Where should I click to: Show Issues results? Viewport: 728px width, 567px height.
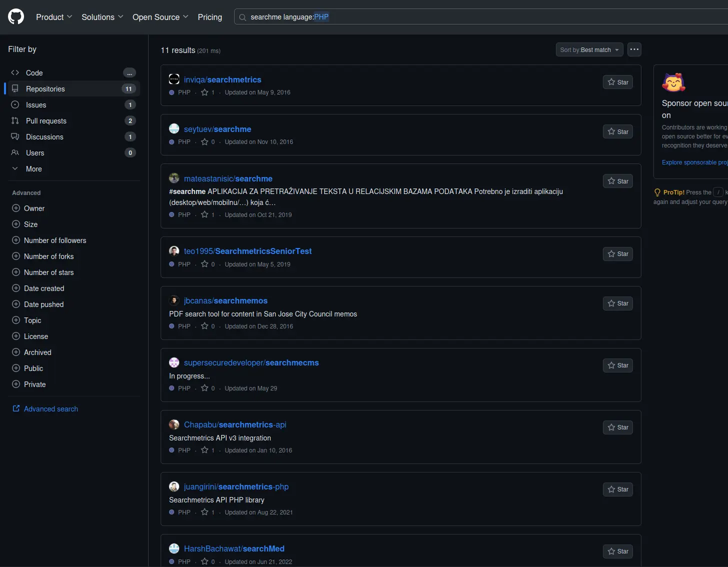73,105
